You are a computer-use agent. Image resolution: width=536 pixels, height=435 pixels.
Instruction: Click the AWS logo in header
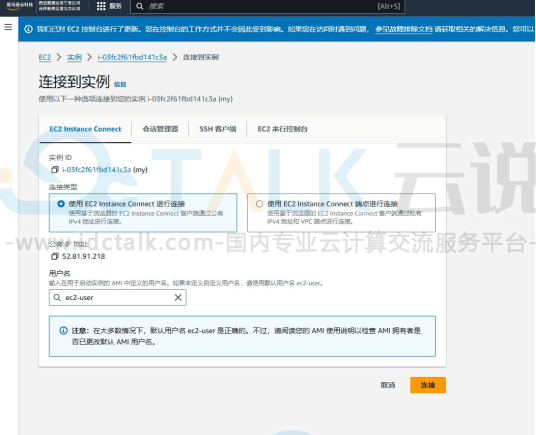tap(19, 6)
